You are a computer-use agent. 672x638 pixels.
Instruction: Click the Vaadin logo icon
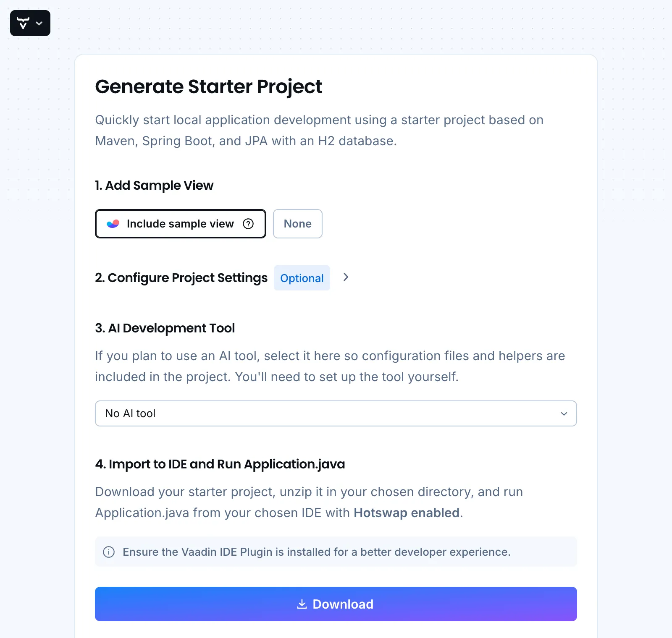click(23, 23)
